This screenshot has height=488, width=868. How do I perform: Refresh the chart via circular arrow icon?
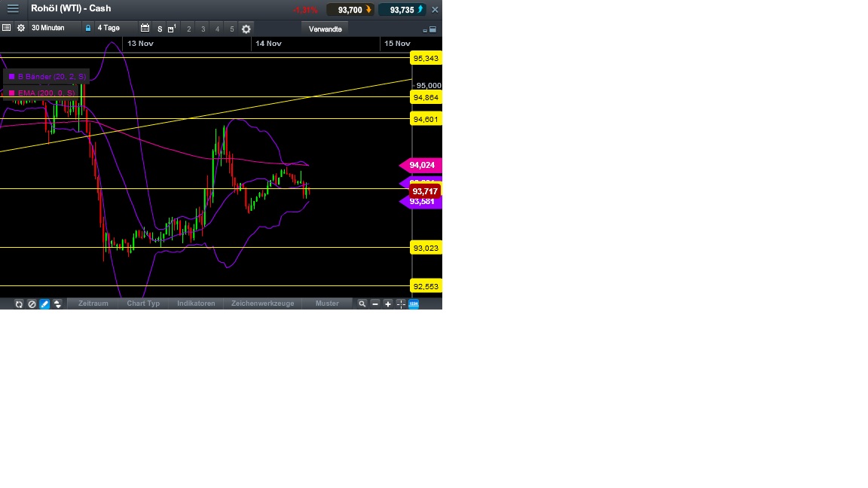[18, 303]
